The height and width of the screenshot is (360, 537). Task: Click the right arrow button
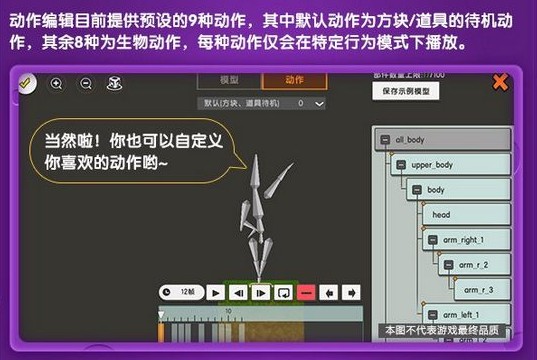coord(351,293)
